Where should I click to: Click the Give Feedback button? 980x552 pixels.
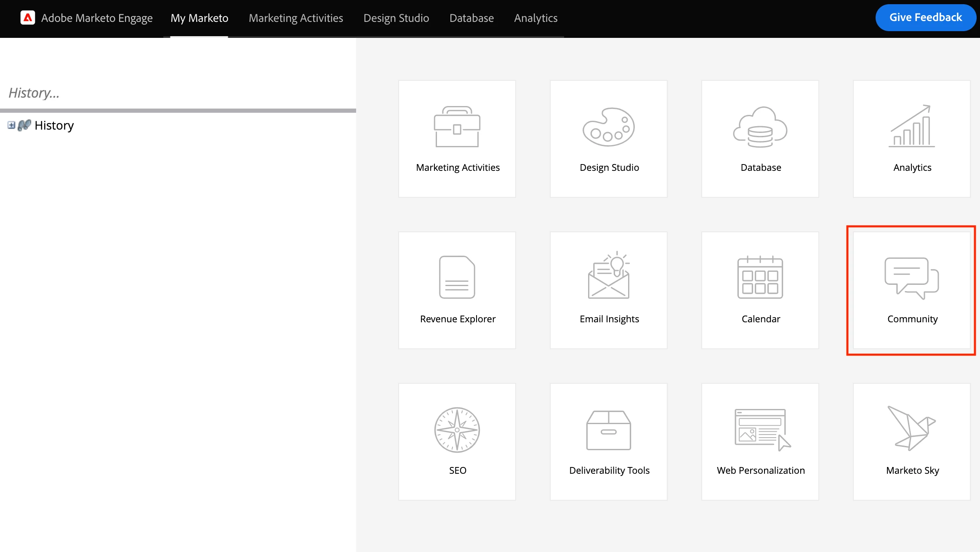click(x=925, y=18)
